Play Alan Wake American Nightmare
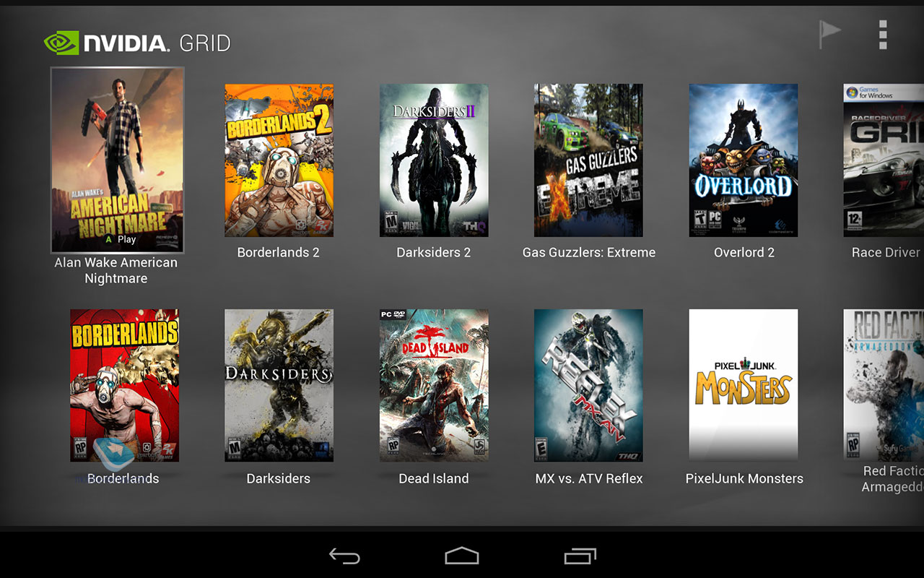 (x=121, y=239)
